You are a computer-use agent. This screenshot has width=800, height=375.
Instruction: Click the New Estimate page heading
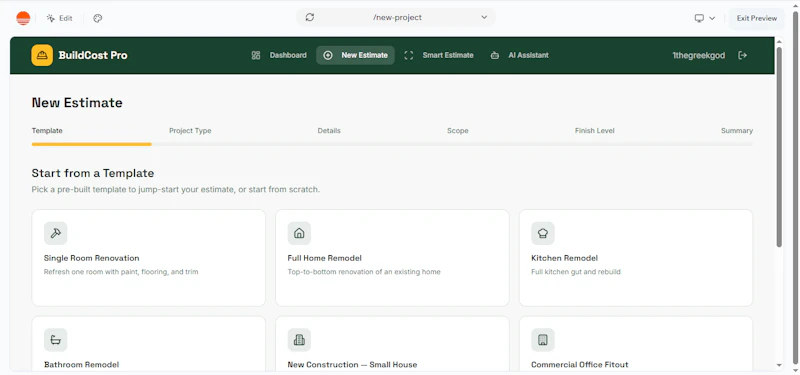[x=77, y=103]
